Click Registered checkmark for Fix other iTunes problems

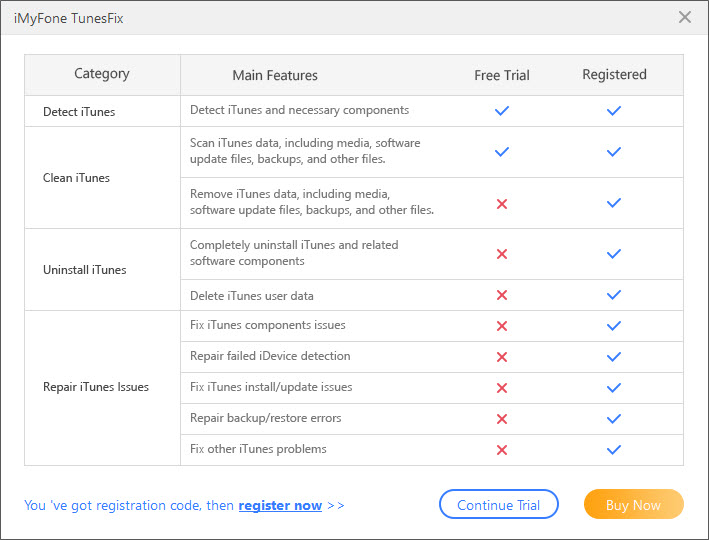pos(614,450)
